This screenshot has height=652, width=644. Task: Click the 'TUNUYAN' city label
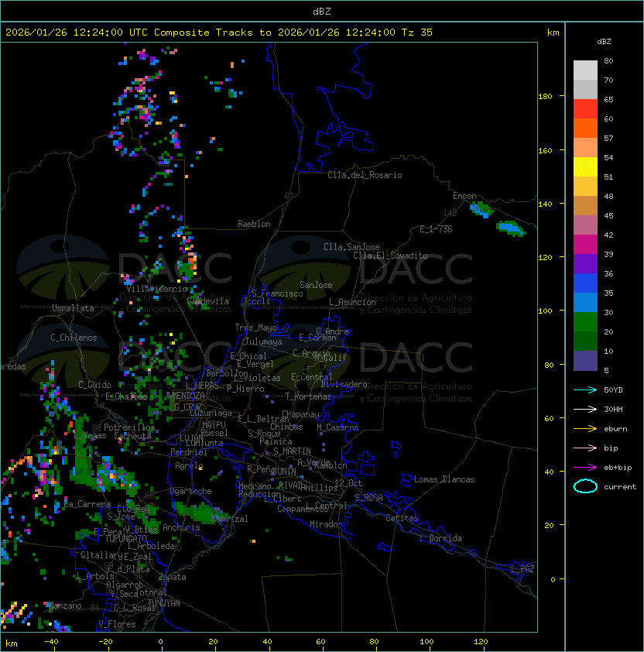coord(164,603)
